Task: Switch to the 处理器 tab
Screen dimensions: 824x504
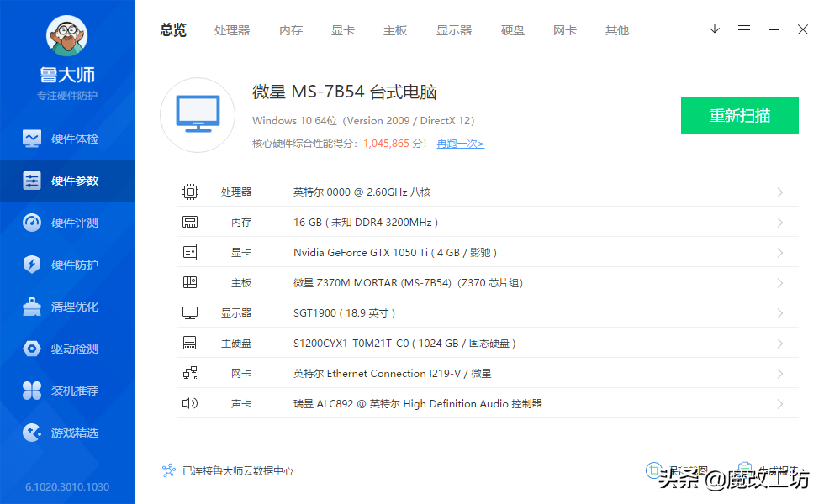Action: 232,30
